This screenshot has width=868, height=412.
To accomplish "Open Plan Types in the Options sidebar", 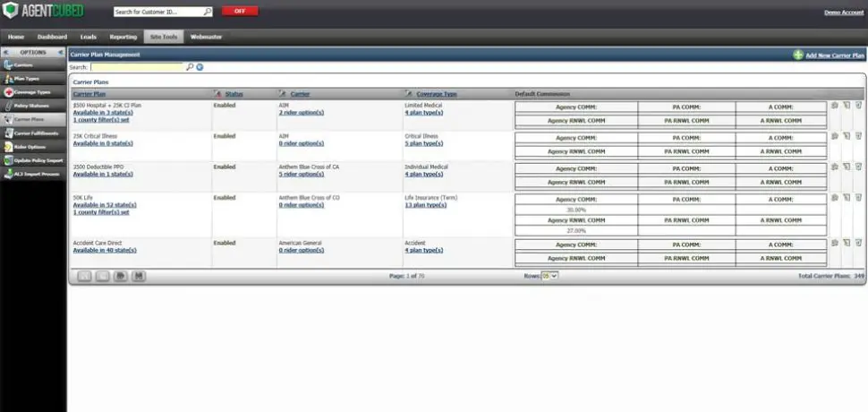I will pos(33,79).
